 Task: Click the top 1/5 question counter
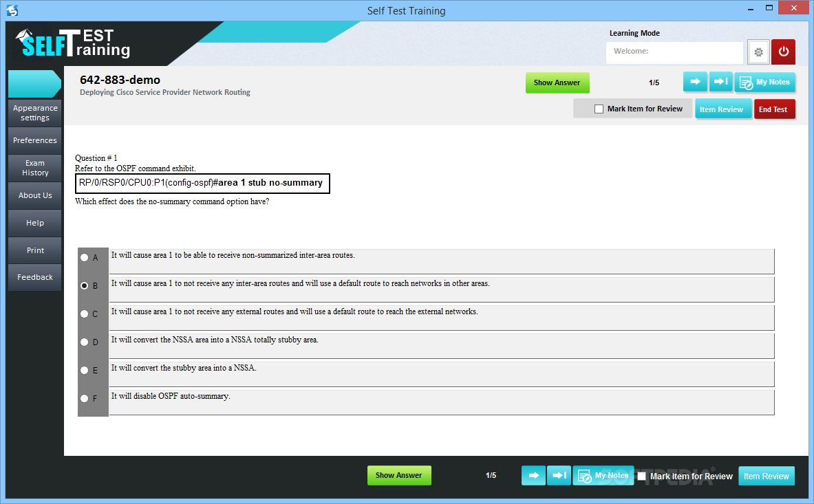(654, 83)
